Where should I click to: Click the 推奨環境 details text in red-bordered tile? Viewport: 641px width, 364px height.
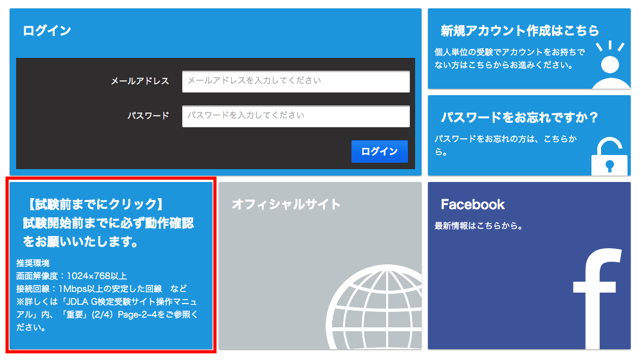(107, 295)
